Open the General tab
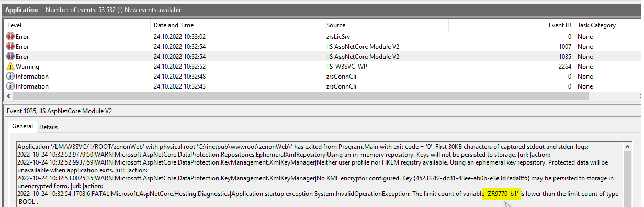 22,126
